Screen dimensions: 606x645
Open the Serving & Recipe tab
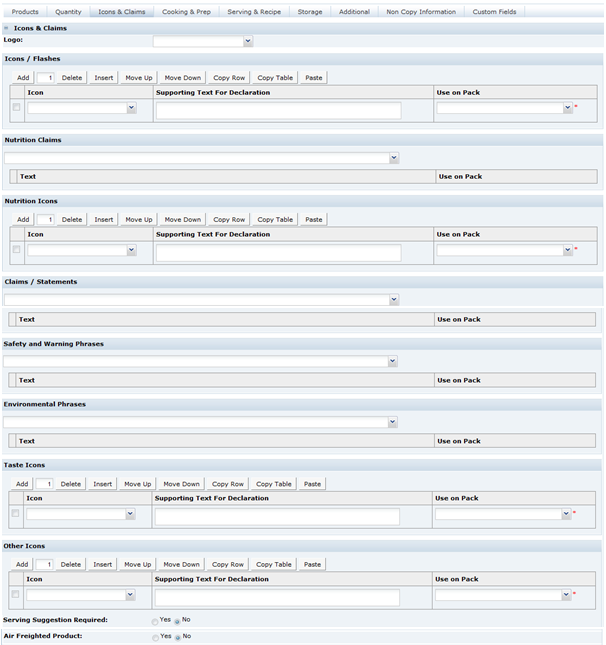[x=254, y=12]
